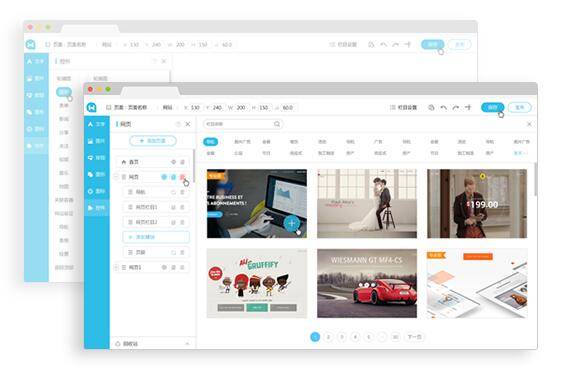The image size is (568, 368).
Task: Toggle the eye icon on the home page row
Action: (174, 162)
